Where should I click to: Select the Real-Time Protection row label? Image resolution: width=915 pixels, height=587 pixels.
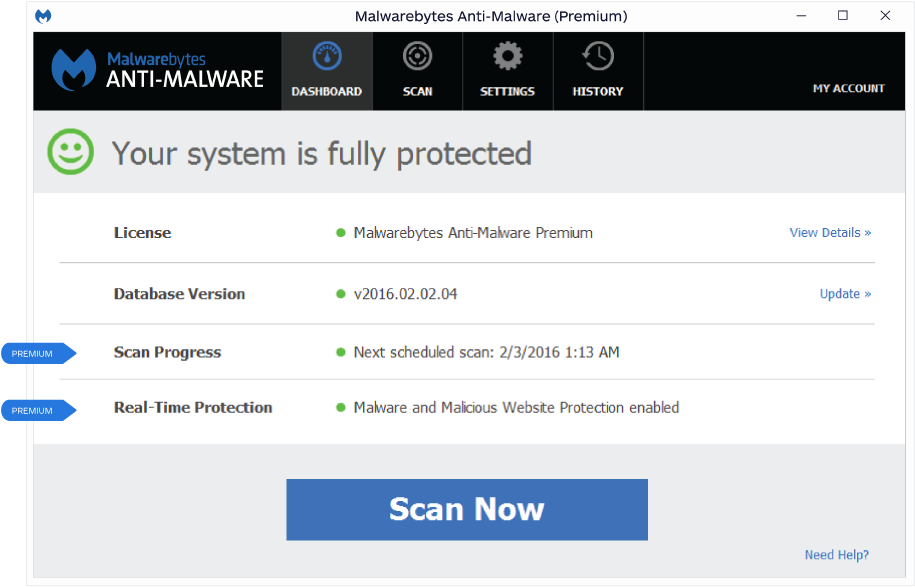pyautogui.click(x=193, y=407)
